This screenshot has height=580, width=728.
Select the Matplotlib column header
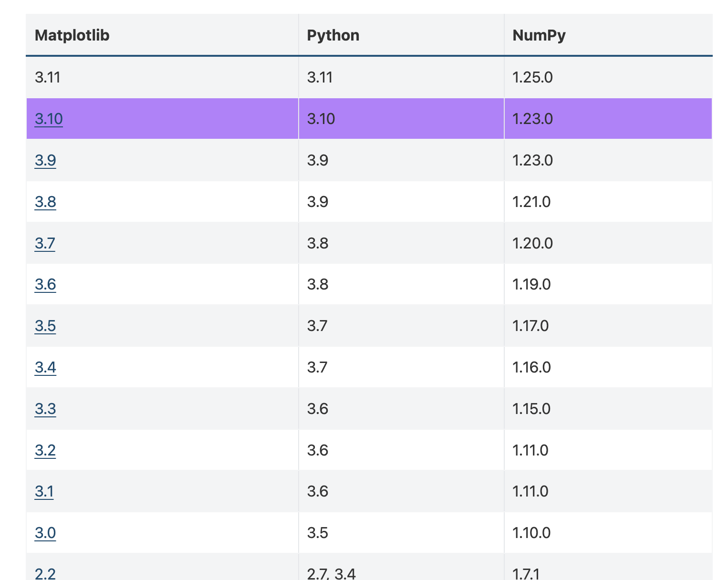(x=73, y=35)
